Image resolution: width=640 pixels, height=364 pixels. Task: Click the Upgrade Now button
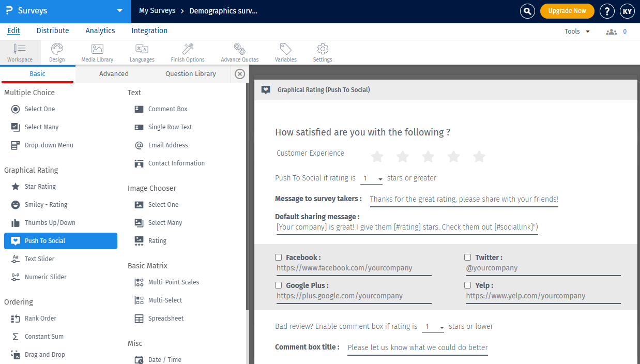point(567,11)
